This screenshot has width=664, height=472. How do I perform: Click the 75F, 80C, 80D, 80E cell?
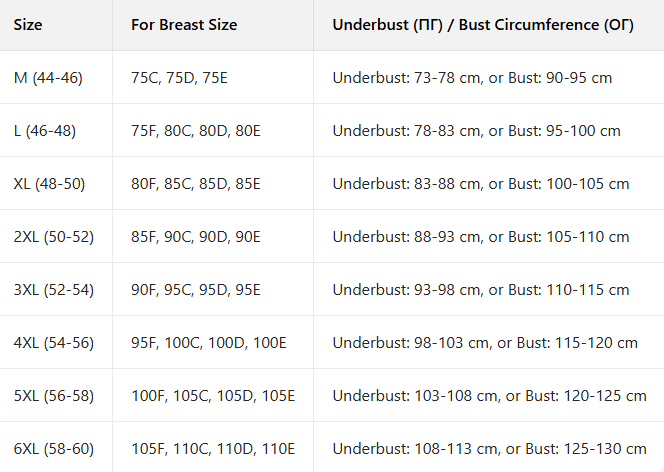196,131
